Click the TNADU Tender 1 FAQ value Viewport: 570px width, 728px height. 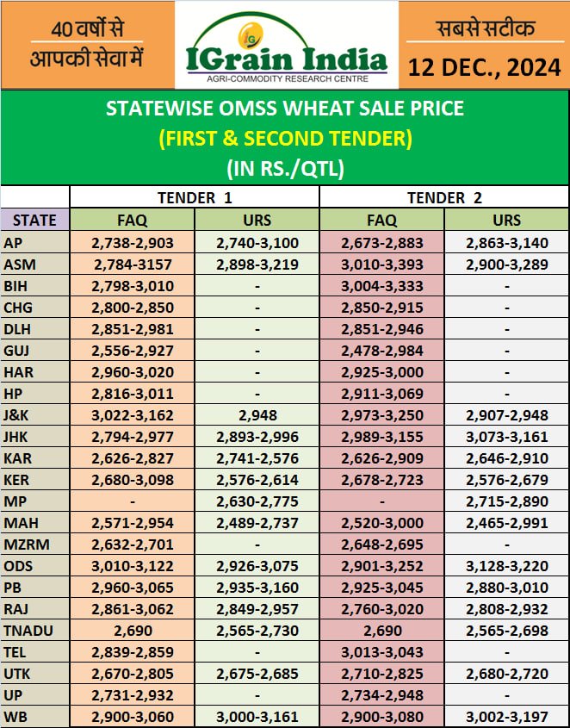coord(132,630)
